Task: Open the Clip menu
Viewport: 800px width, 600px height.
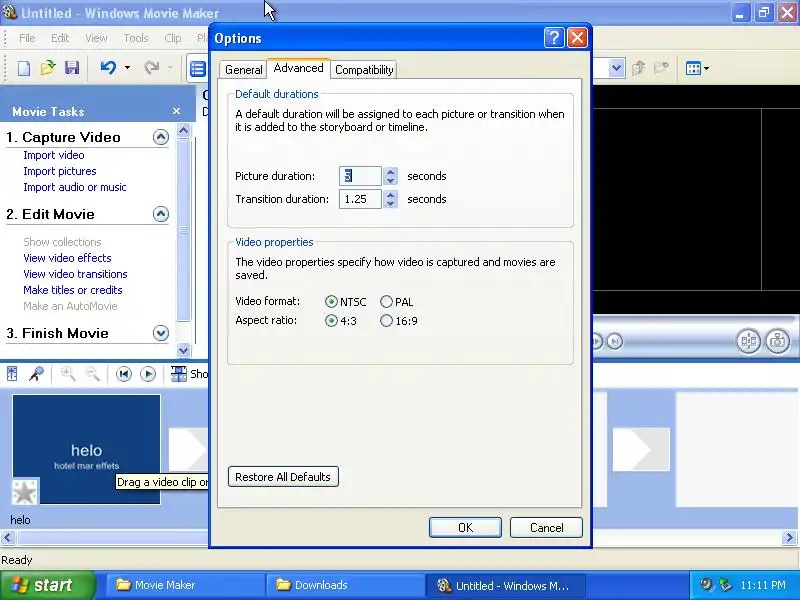Action: (x=172, y=38)
